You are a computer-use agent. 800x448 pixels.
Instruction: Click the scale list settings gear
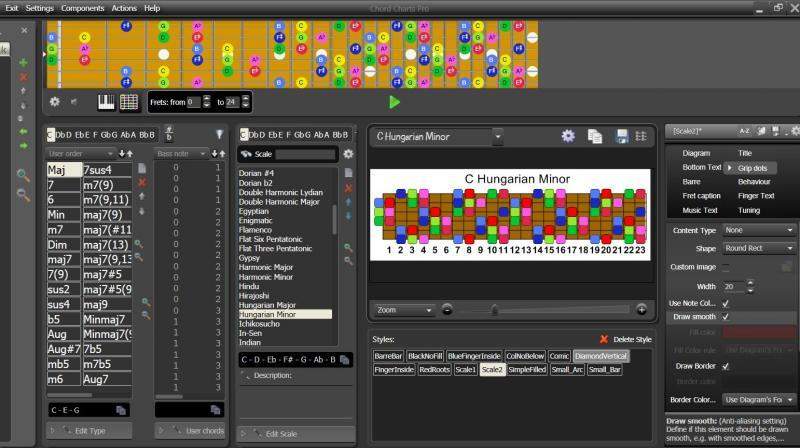click(348, 154)
